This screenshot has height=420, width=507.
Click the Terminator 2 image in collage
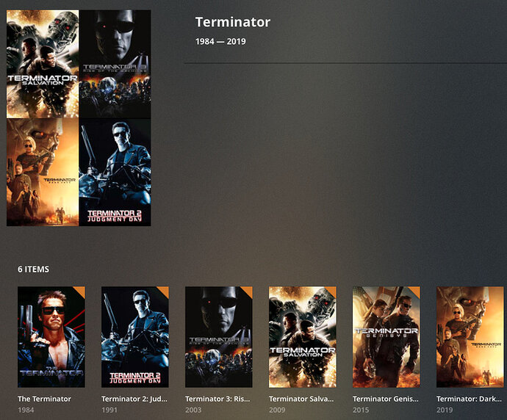point(115,173)
